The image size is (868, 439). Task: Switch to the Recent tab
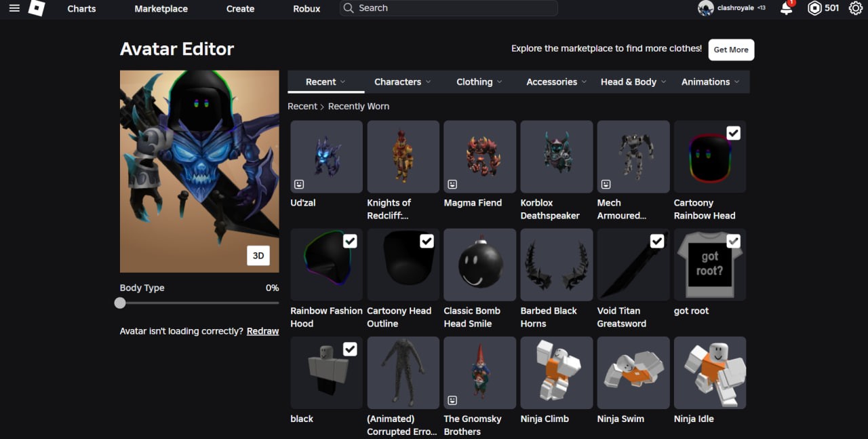tap(325, 81)
